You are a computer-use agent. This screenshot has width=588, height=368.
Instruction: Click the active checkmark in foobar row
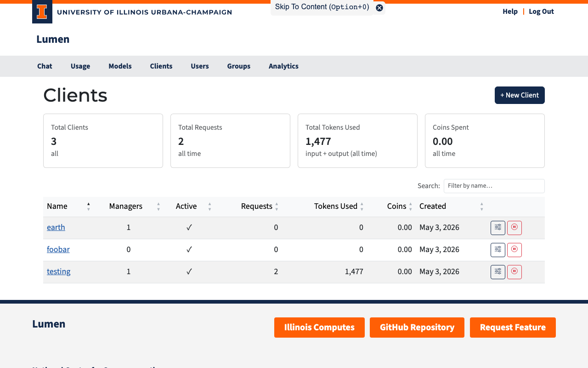click(189, 249)
